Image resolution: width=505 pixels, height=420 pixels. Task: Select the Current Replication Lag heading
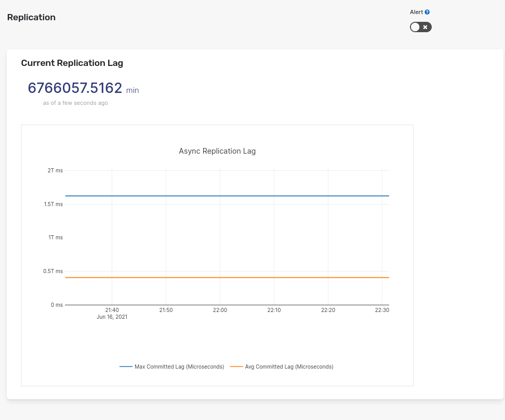[72, 63]
